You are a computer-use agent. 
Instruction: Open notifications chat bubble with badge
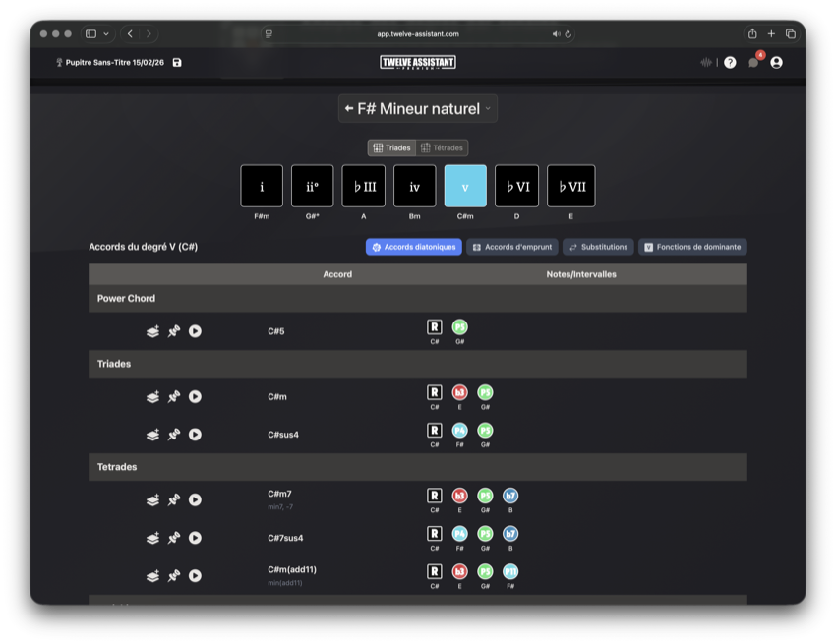(753, 63)
